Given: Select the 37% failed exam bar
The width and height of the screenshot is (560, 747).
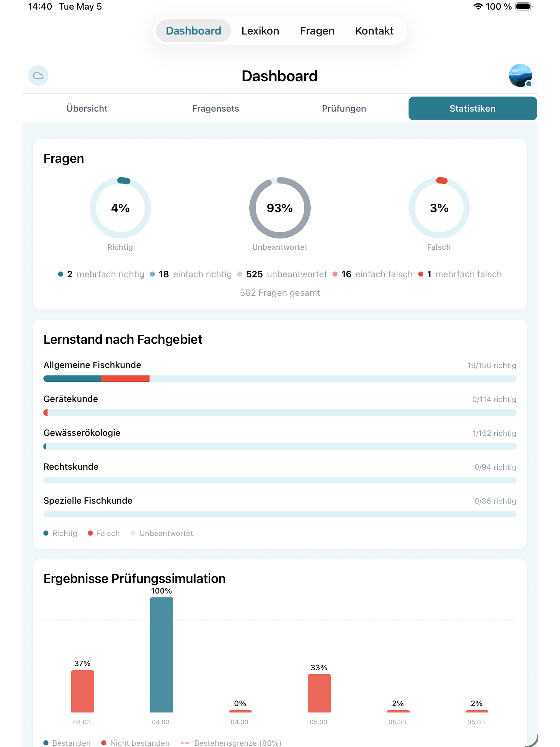Looking at the screenshot, I should pos(82,691).
